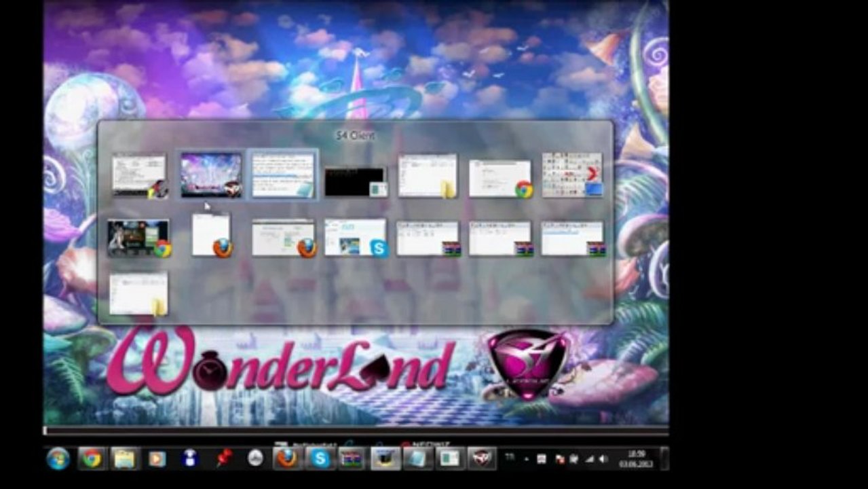This screenshot has width=868, height=489.
Task: Click the teal window taskbar icon
Action: click(449, 458)
